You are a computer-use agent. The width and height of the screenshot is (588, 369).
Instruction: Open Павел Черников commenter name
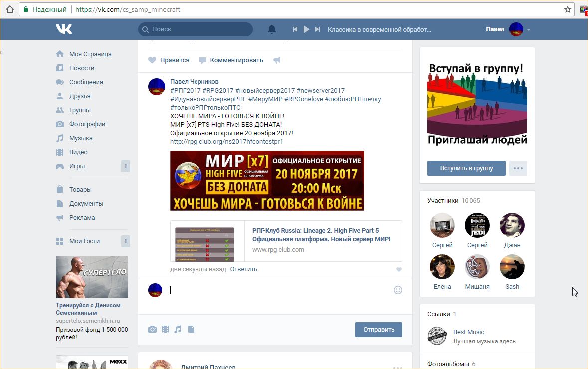(x=194, y=81)
